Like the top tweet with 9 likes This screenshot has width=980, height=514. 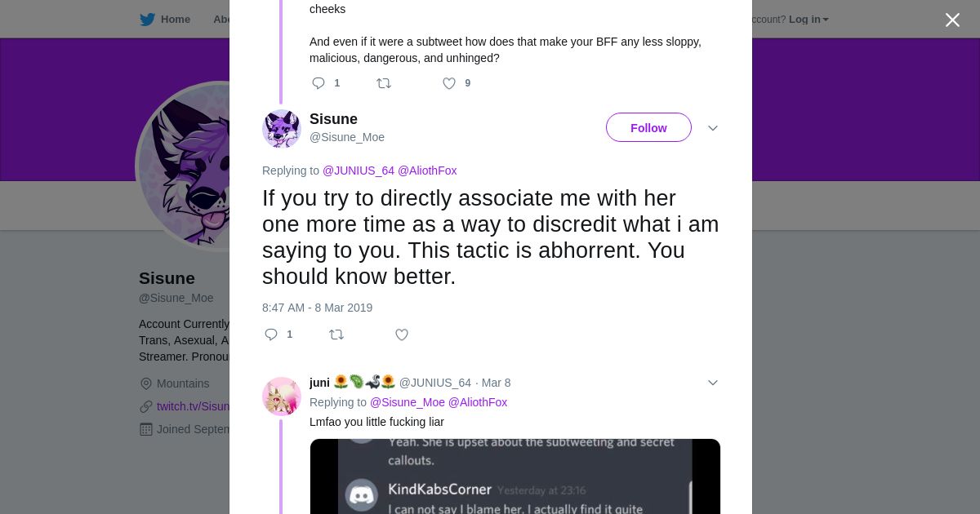click(x=449, y=83)
